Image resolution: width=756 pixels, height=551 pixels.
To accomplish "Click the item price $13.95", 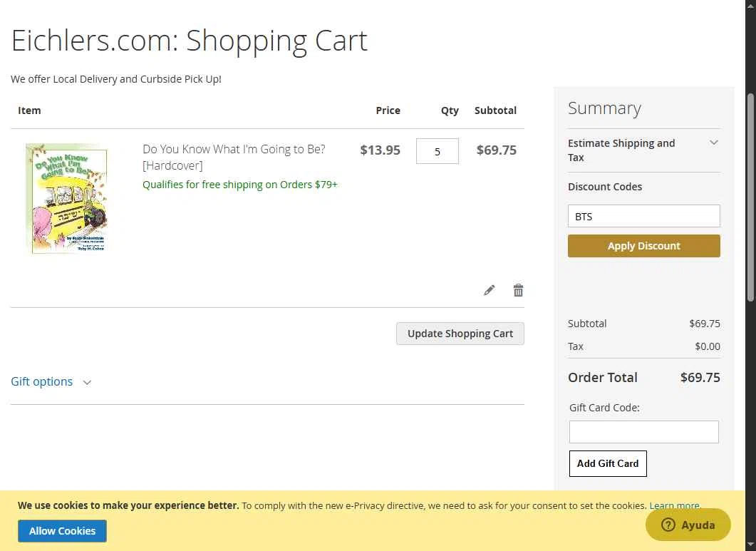I will click(380, 150).
